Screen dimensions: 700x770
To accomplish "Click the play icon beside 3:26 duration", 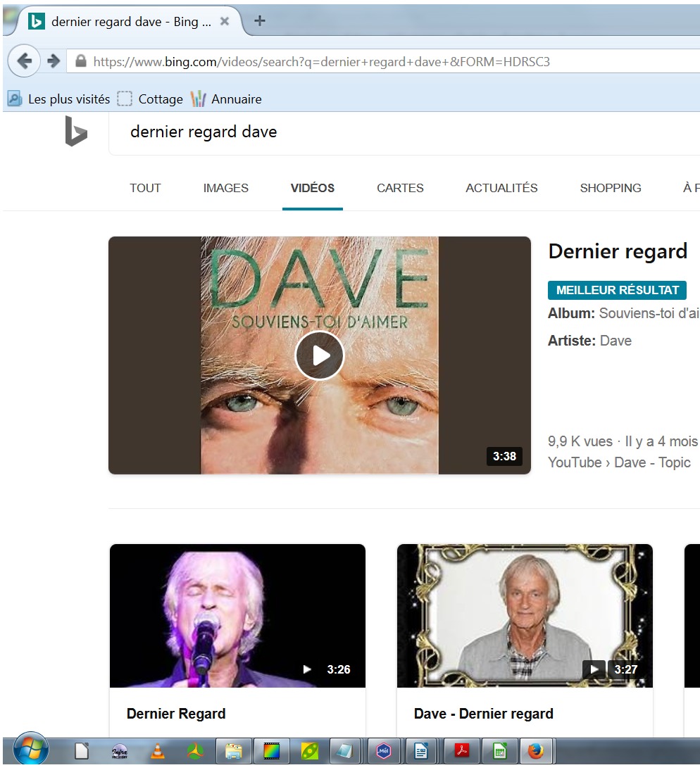I will pos(307,669).
